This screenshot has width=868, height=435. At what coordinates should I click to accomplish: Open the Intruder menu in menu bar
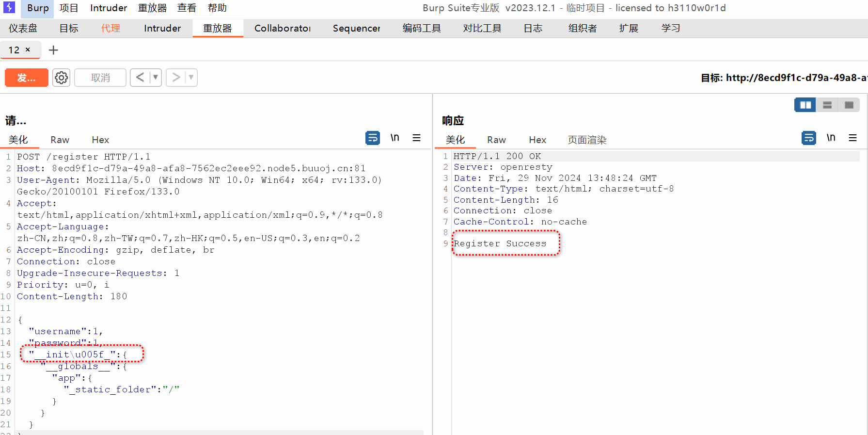(x=109, y=8)
